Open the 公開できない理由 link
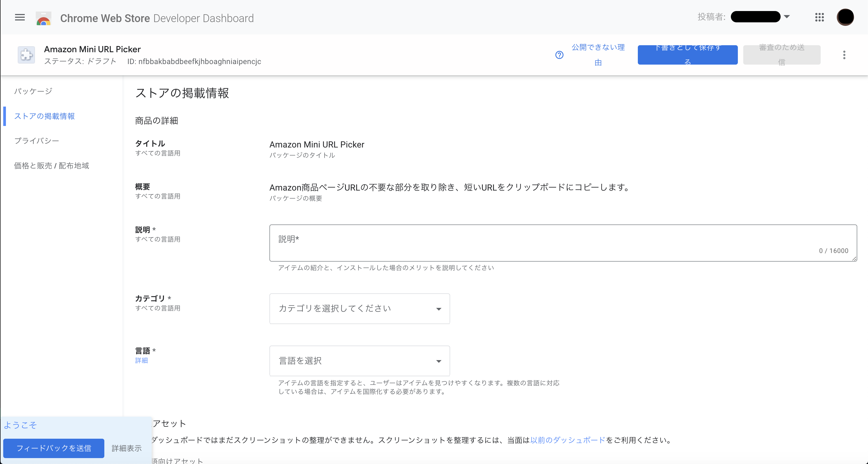This screenshot has width=868, height=464. pyautogui.click(x=598, y=55)
